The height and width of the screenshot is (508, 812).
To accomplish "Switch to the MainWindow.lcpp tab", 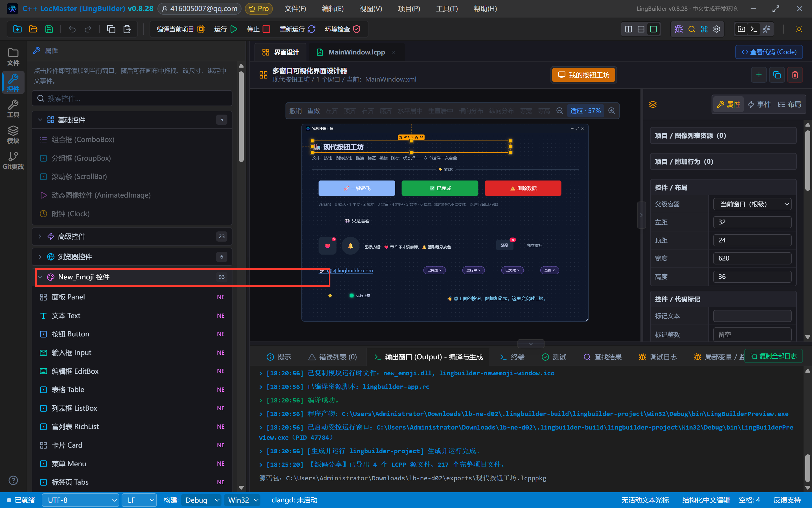I will coord(356,52).
